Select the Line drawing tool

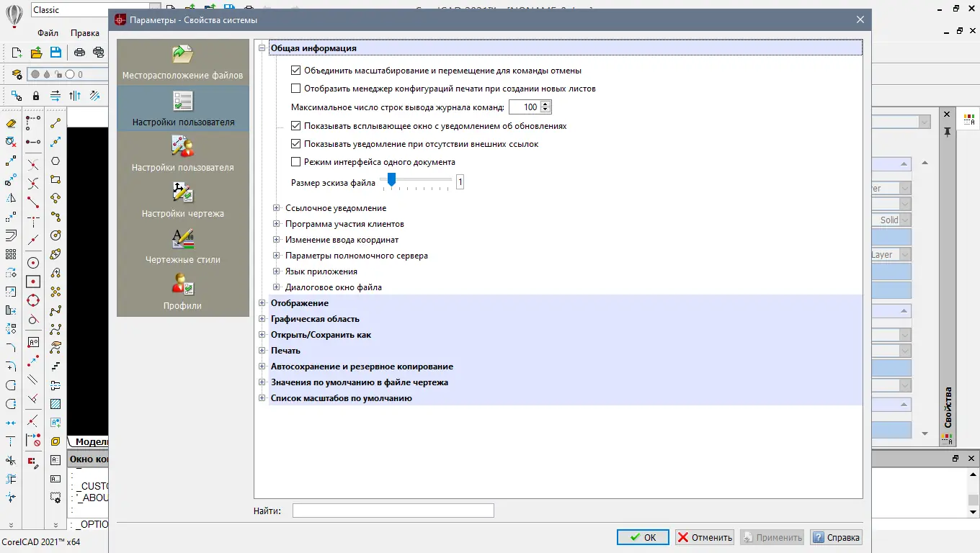coord(55,124)
